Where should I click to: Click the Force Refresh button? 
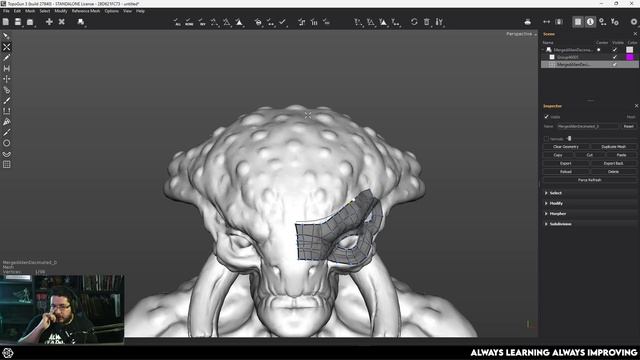click(x=590, y=180)
